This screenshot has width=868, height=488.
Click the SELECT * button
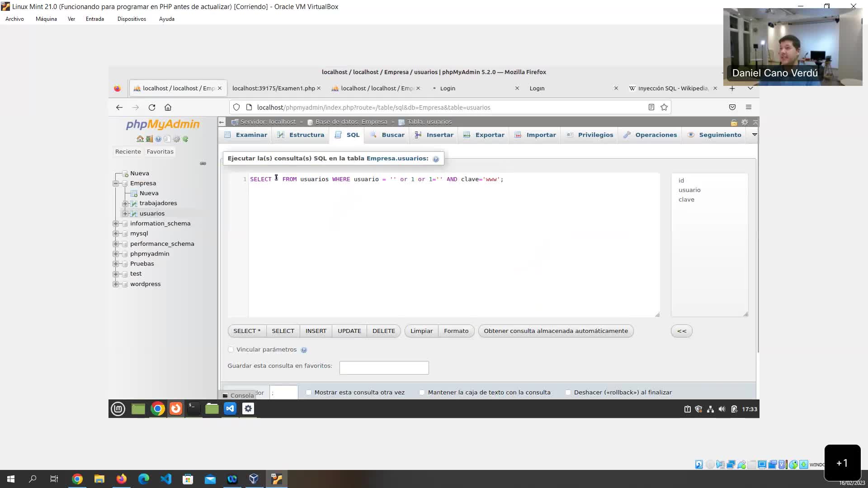(x=247, y=331)
